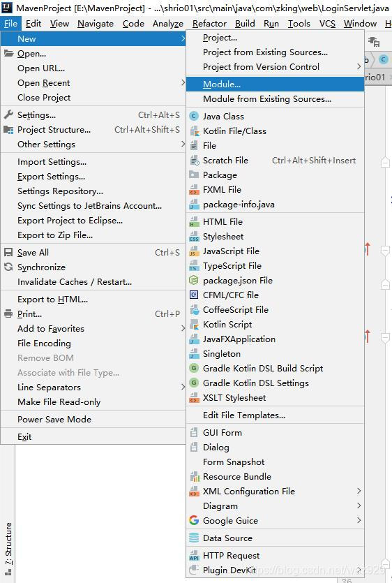This screenshot has height=583, width=392.
Task: Click the Synchronize refresh icon
Action: 8,267
